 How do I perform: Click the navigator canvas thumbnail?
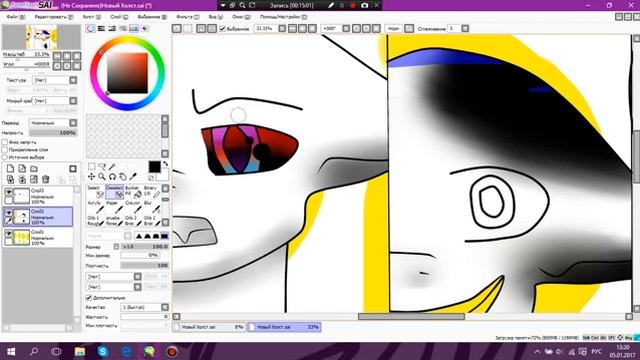click(42, 37)
